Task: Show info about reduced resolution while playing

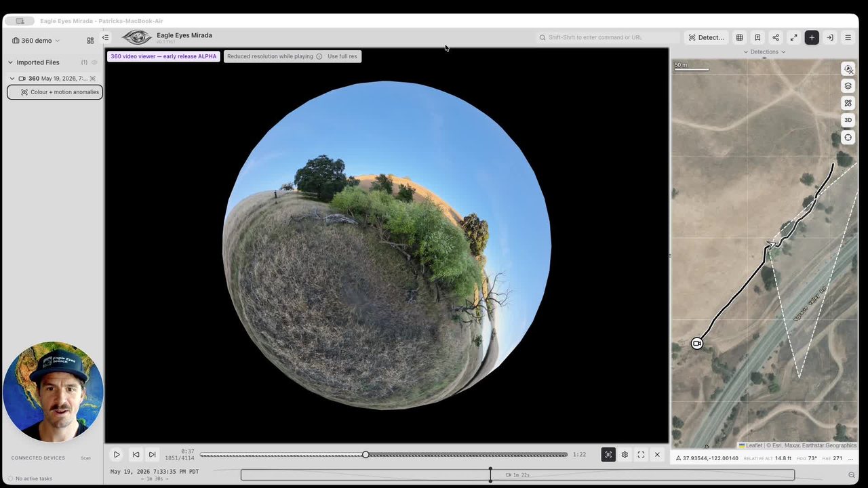Action: (x=319, y=56)
